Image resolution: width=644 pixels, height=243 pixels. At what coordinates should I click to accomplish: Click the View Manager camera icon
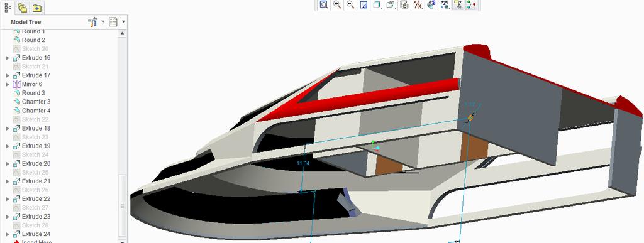[x=404, y=5]
